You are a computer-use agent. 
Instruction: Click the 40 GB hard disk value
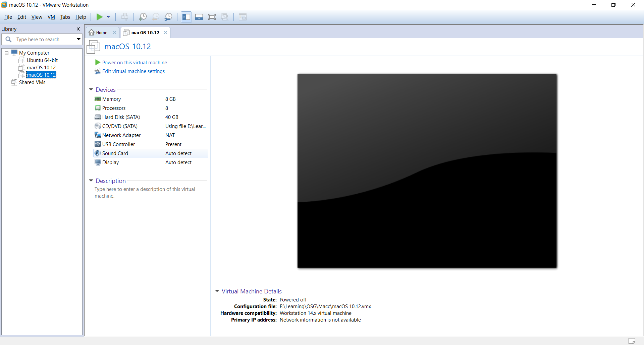coord(172,117)
